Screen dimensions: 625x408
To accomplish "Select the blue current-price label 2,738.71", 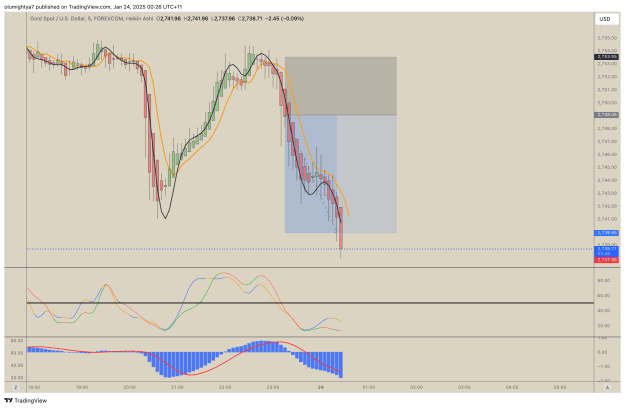I will click(607, 251).
